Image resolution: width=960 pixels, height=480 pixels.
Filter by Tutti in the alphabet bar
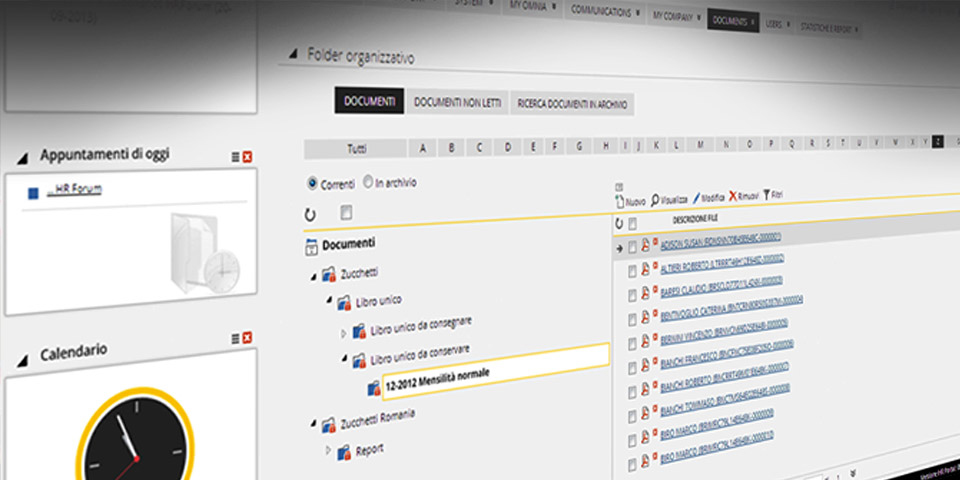point(355,148)
